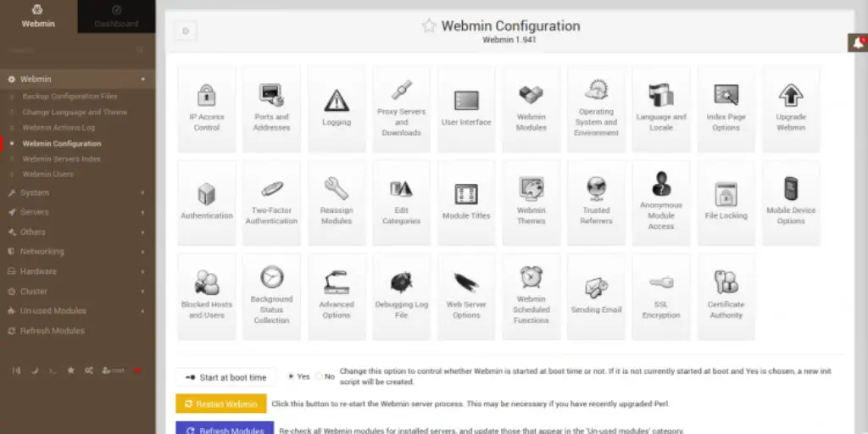The width and height of the screenshot is (868, 434).
Task: Expand the Un-used Modules section
Action: coord(77,310)
